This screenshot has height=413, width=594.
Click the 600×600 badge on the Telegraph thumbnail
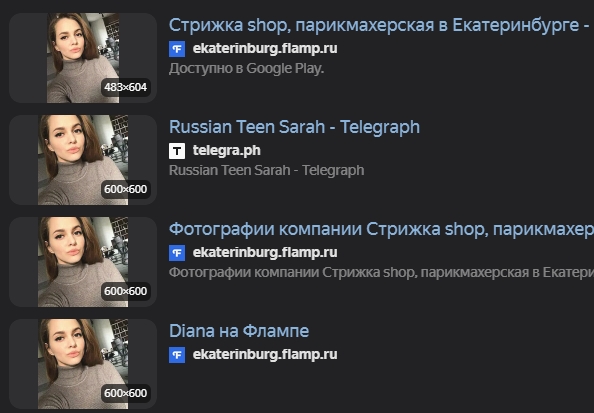click(125, 189)
